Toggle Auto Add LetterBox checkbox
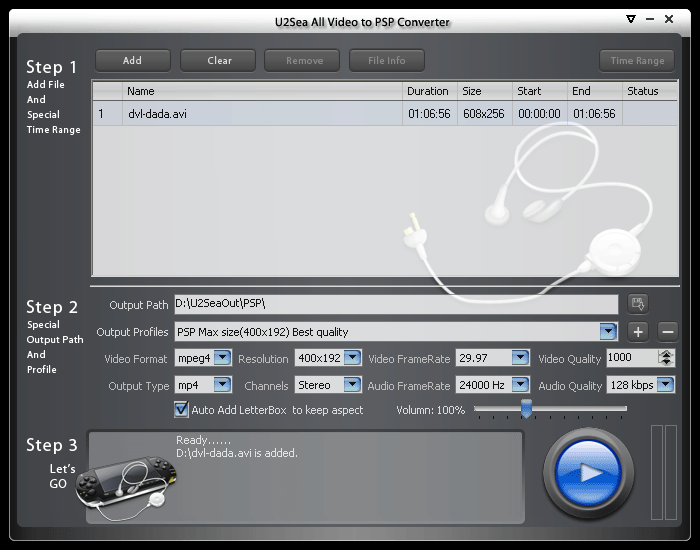 [x=181, y=409]
